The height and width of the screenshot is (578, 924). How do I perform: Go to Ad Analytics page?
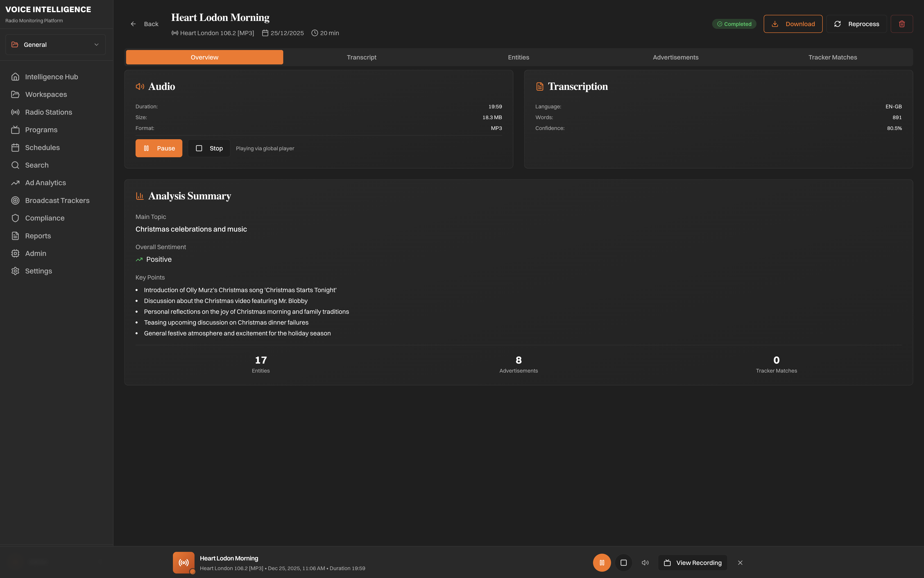45,183
